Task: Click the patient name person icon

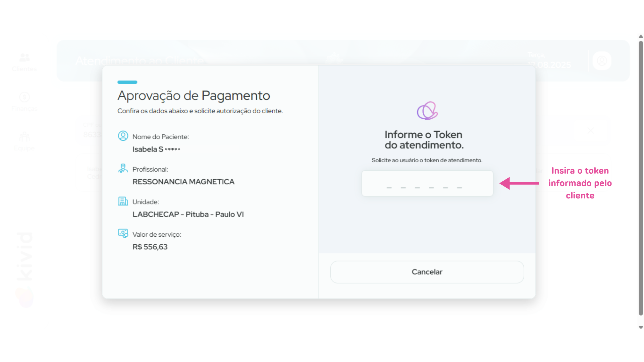Action: pos(123,136)
